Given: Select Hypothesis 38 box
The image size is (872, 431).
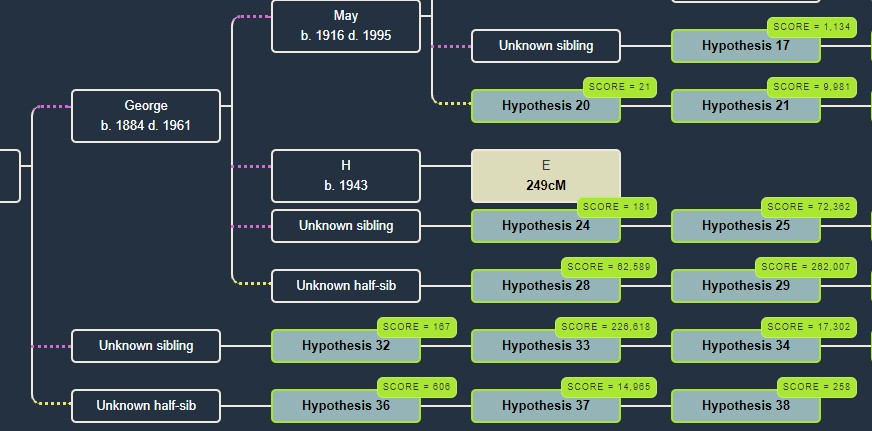Looking at the screenshot, I should 746,406.
